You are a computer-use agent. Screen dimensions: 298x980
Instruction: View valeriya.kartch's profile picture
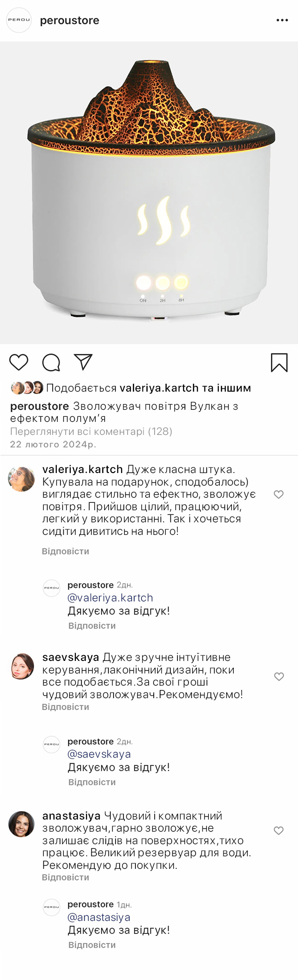pyautogui.click(x=21, y=479)
